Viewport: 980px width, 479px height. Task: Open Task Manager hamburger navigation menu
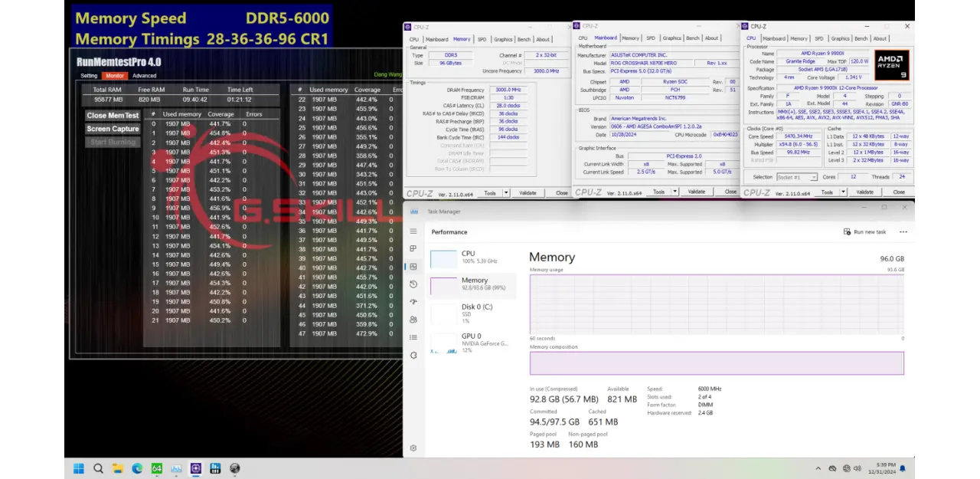click(x=413, y=231)
